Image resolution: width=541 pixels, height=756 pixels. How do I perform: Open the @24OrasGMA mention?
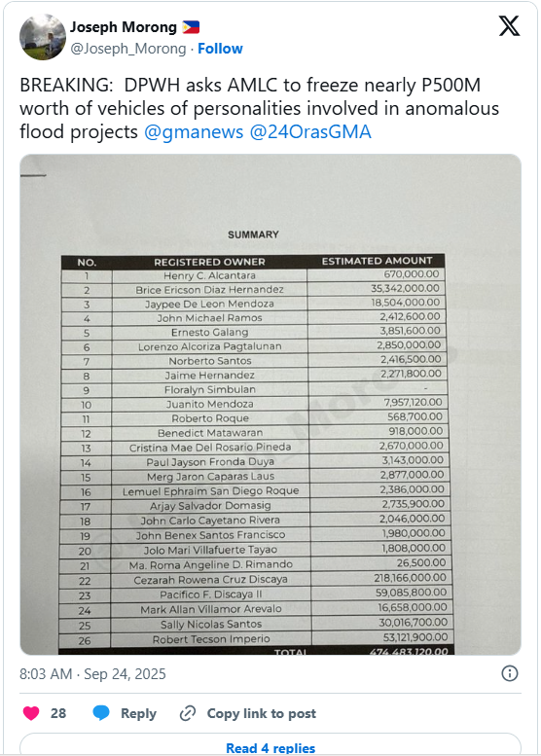coord(310,131)
